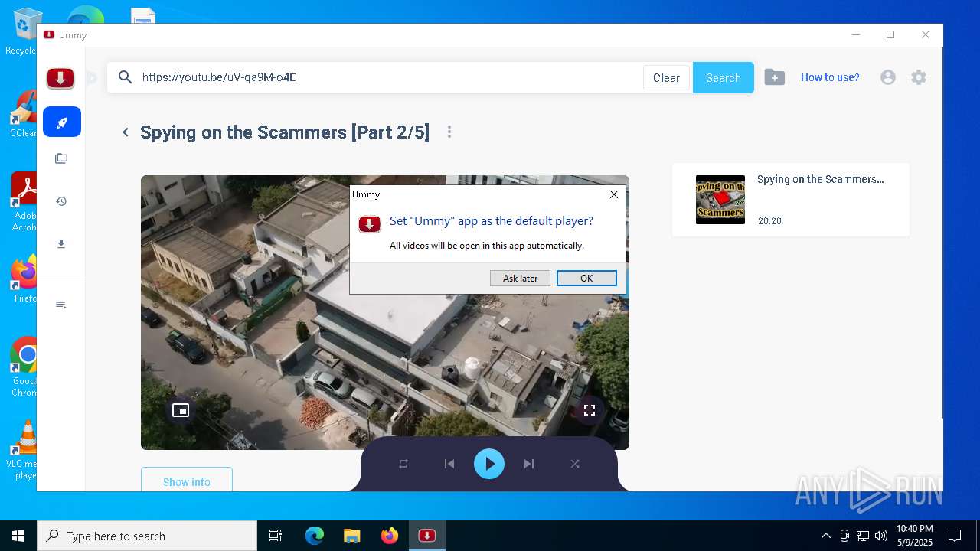
Task: Open the How to use? link
Action: coord(830,77)
